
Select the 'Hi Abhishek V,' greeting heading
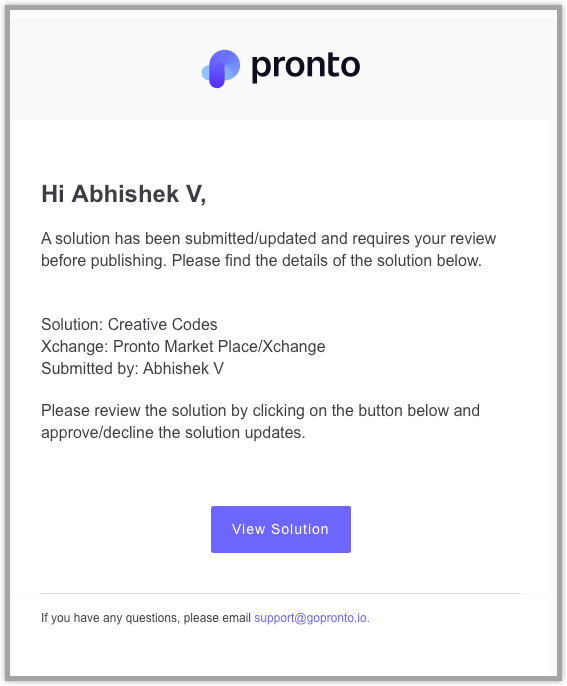coord(123,194)
